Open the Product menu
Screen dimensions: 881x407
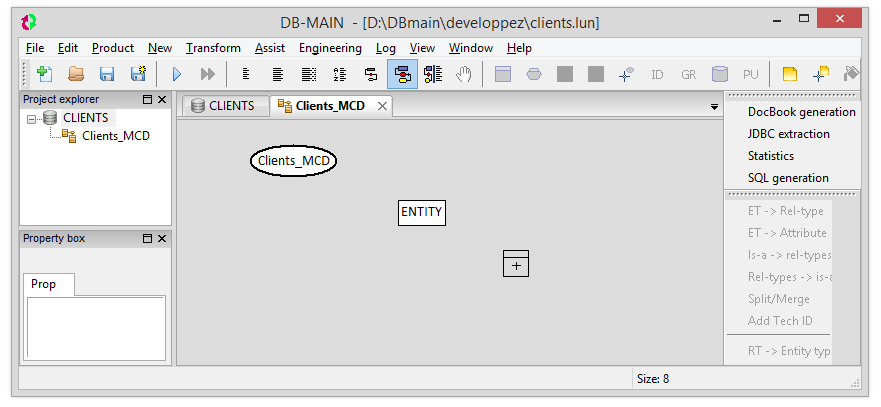coord(113,48)
